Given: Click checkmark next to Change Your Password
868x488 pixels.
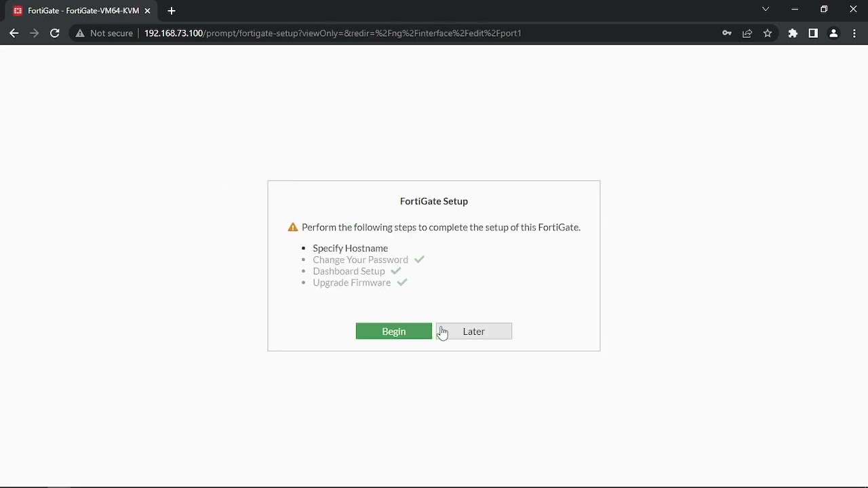Looking at the screenshot, I should pyautogui.click(x=419, y=260).
